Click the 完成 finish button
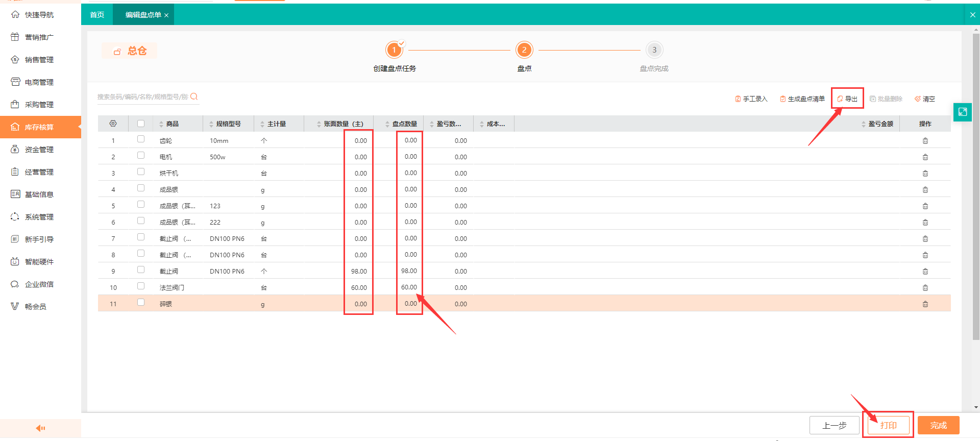980x441 pixels. 938,425
